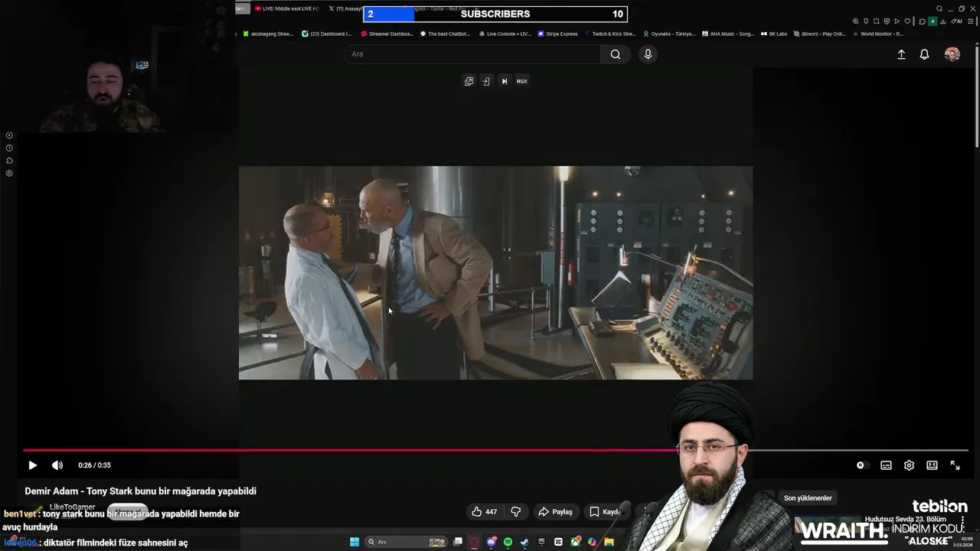Open Twitch & Kick Stream bookmark

(x=610, y=34)
